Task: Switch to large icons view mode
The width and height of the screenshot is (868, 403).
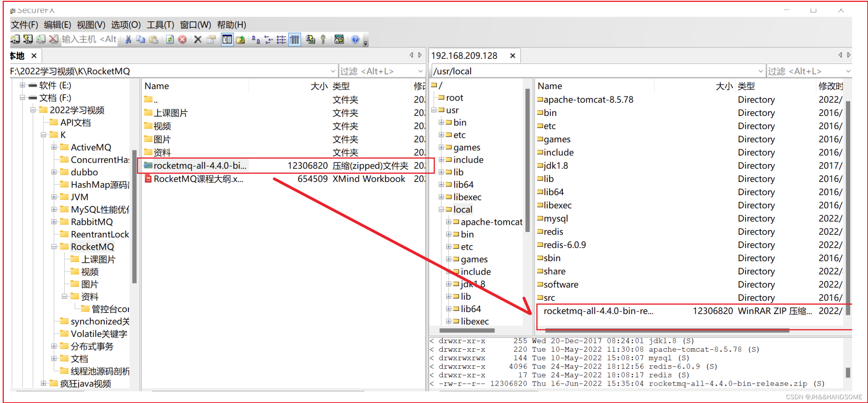Action: point(256,39)
